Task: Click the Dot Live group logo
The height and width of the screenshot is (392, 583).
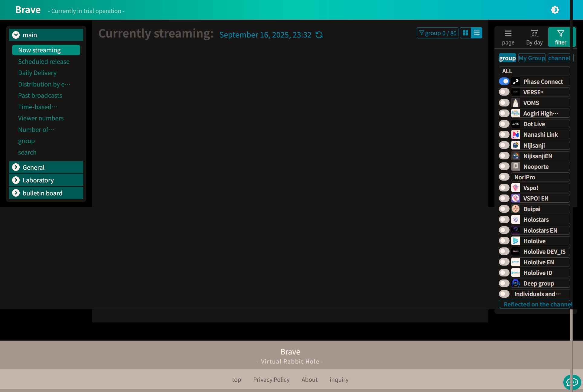Action: coord(516,124)
